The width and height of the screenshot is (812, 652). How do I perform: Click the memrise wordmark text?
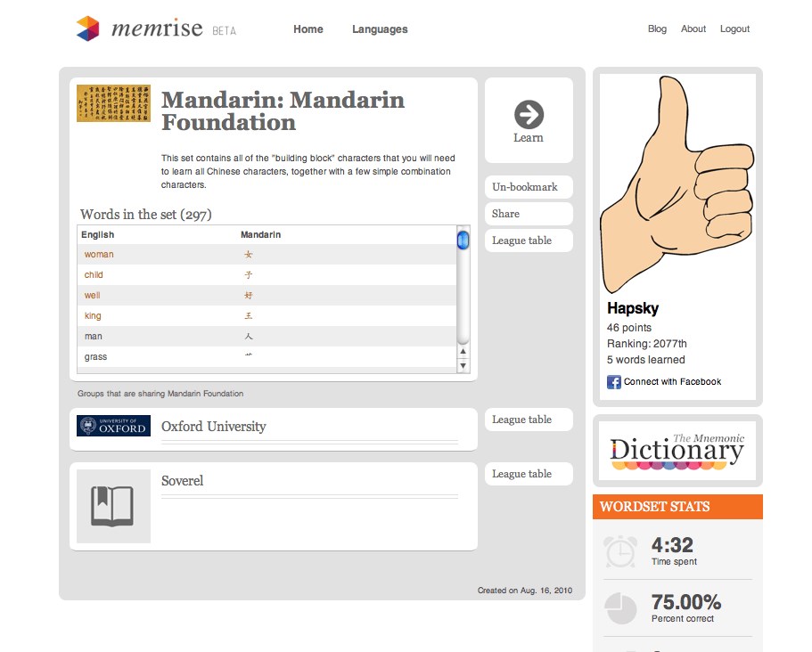pos(157,29)
